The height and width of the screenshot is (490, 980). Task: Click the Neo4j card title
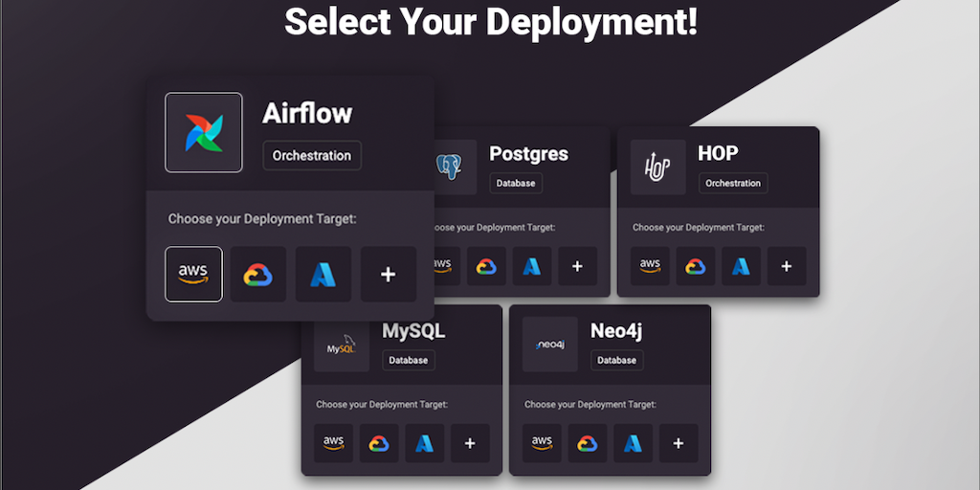[616, 331]
